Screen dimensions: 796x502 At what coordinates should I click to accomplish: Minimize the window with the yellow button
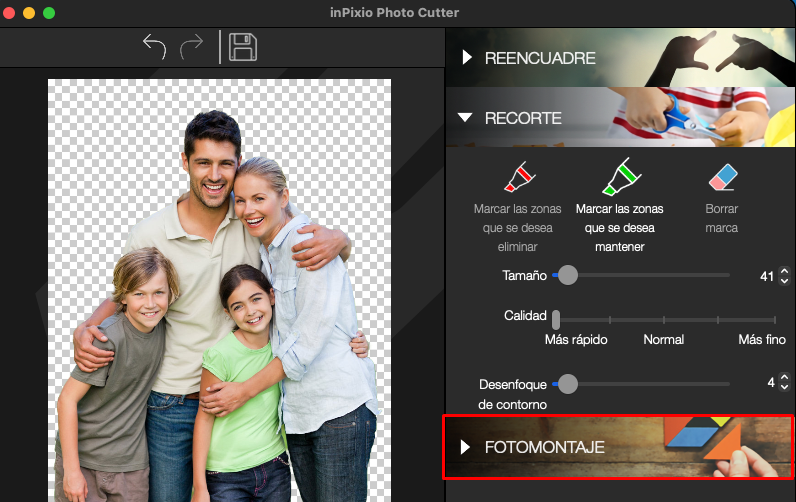(29, 13)
